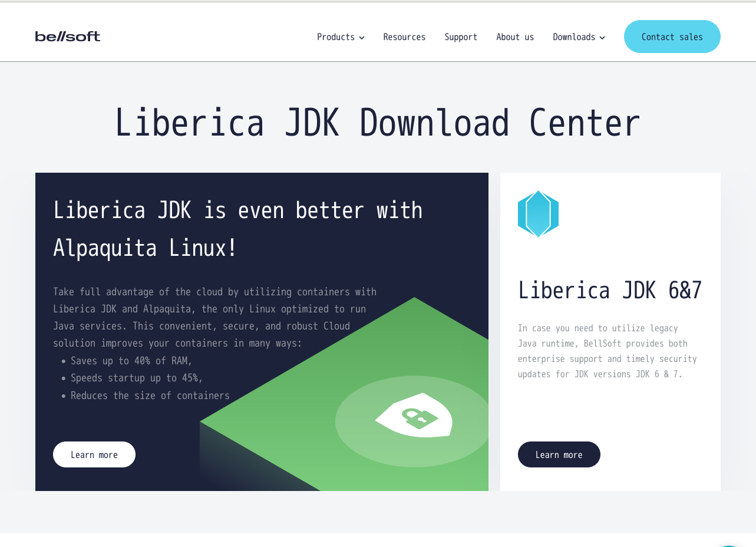Open the teal chat widget at bottom-right corner
756x547 pixels.
[x=728, y=544]
